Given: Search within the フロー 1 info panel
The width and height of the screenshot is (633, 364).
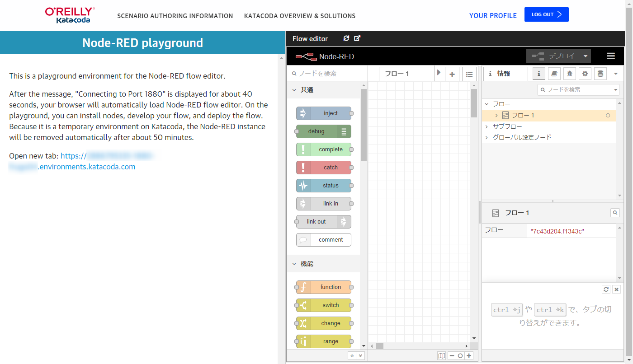Looking at the screenshot, I should click(615, 212).
